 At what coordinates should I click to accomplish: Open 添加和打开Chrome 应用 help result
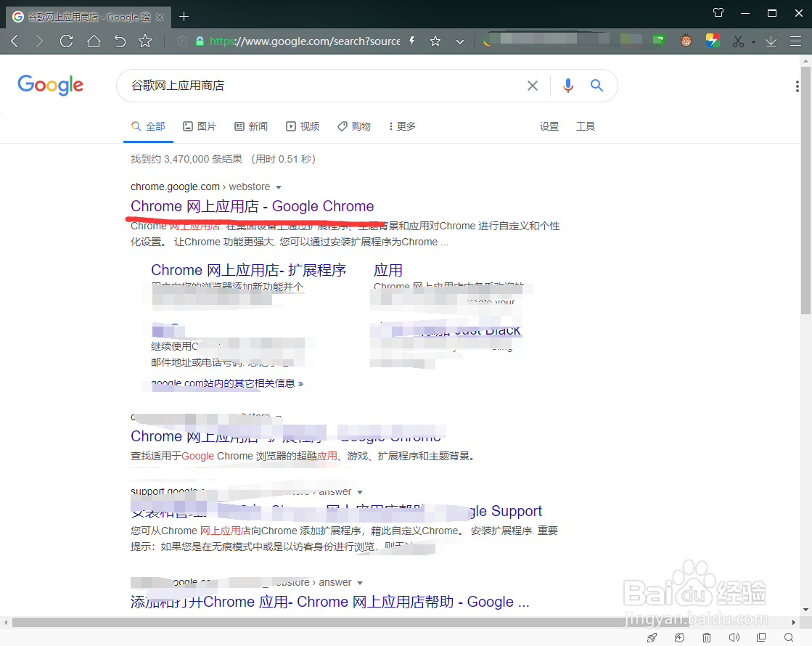330,602
